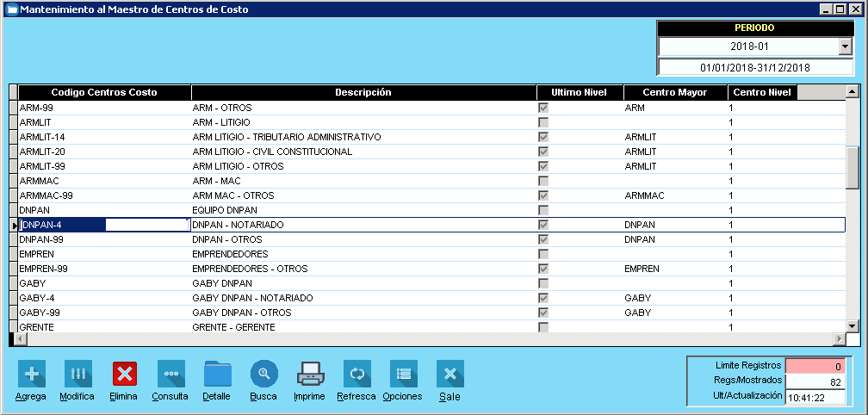Open the Consulta icon

click(x=170, y=374)
